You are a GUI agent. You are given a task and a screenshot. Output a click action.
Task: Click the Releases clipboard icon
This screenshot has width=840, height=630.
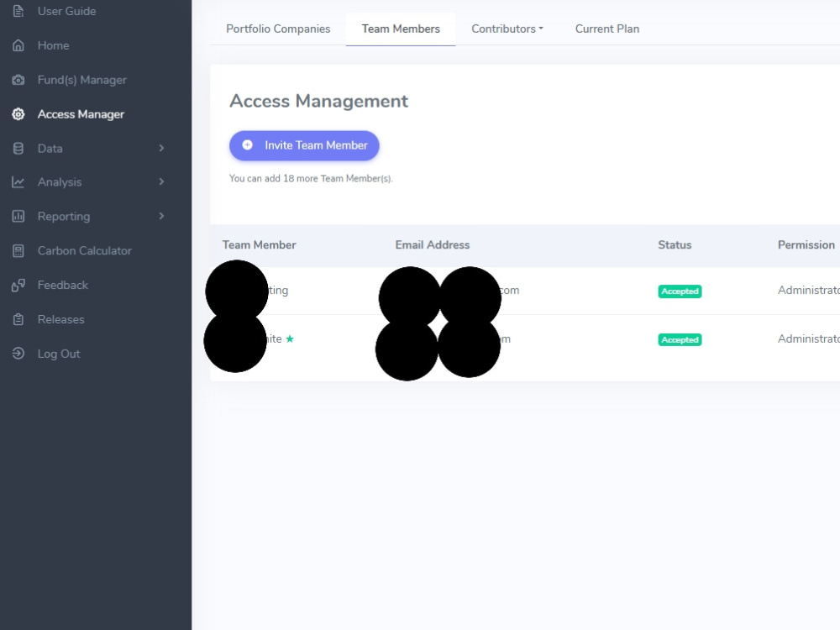click(x=18, y=319)
